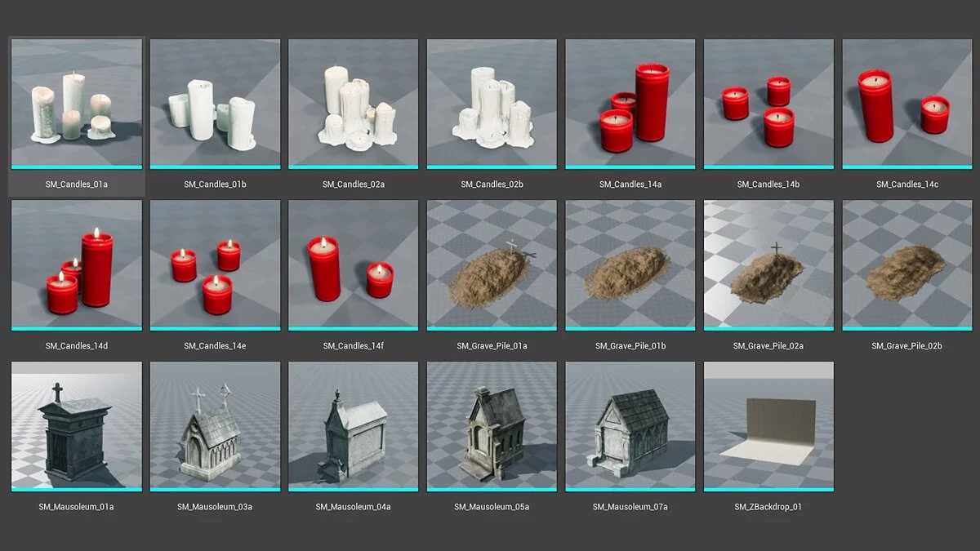This screenshot has height=551, width=980.
Task: Select the SM_ZBackdrop_01 backdrop thumbnail
Action: click(x=768, y=425)
